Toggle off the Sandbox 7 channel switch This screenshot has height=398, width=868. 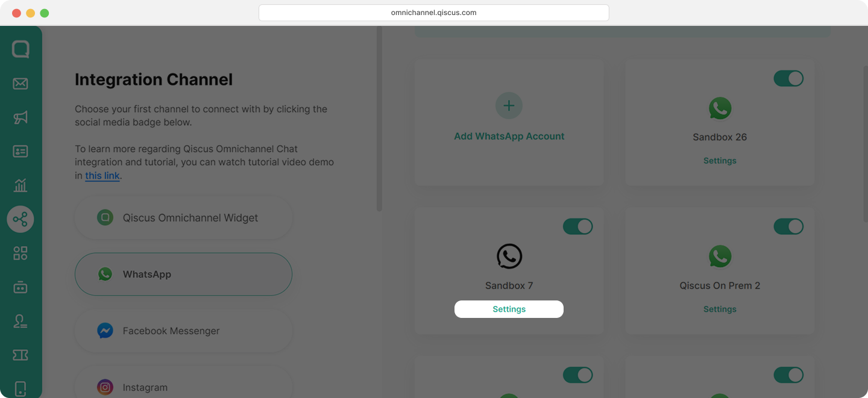pos(577,226)
